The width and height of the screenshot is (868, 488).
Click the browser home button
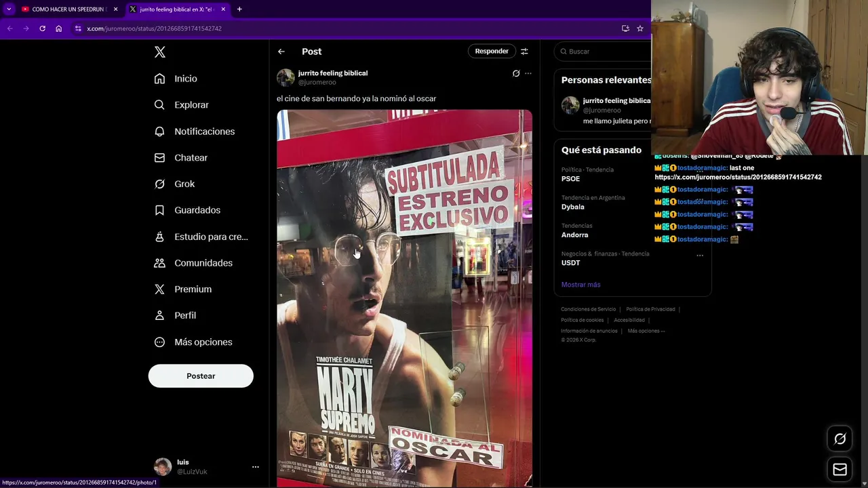point(58,28)
